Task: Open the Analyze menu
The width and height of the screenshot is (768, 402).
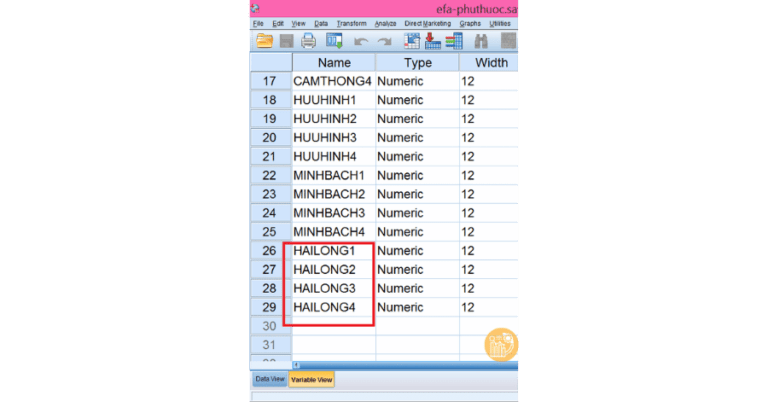Action: click(385, 23)
